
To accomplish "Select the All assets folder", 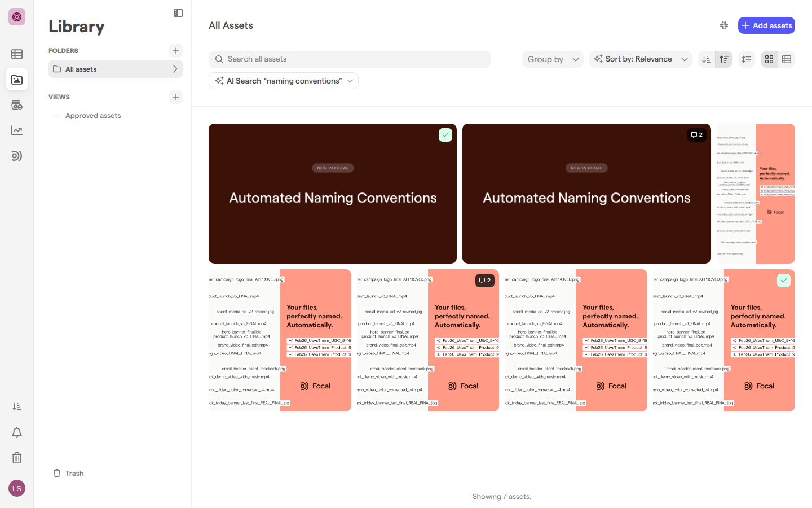I will point(116,69).
